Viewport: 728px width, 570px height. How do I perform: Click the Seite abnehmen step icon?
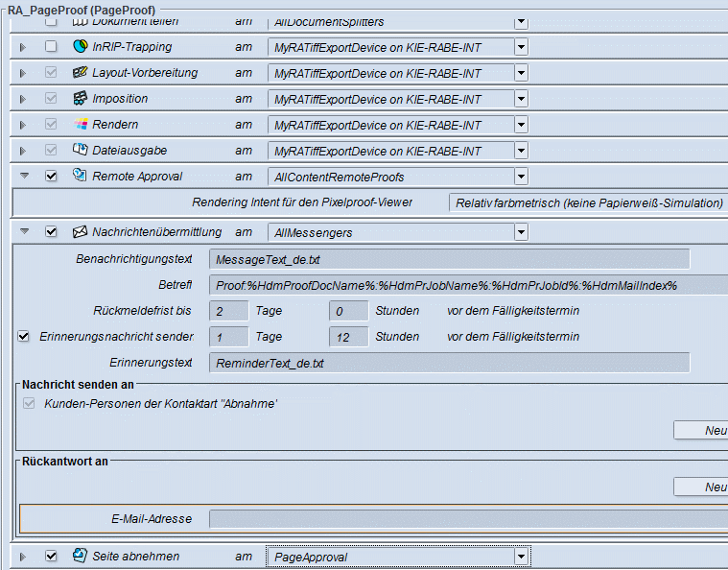click(80, 556)
